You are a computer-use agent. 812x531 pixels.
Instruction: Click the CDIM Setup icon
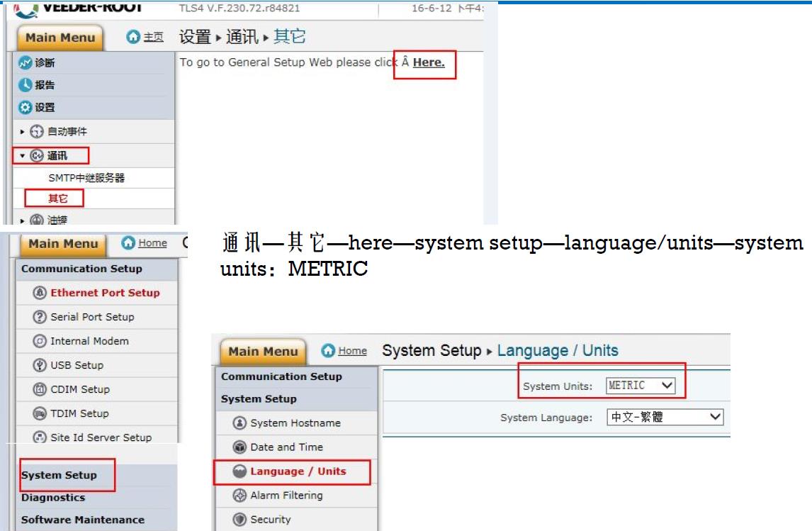pyautogui.click(x=40, y=389)
